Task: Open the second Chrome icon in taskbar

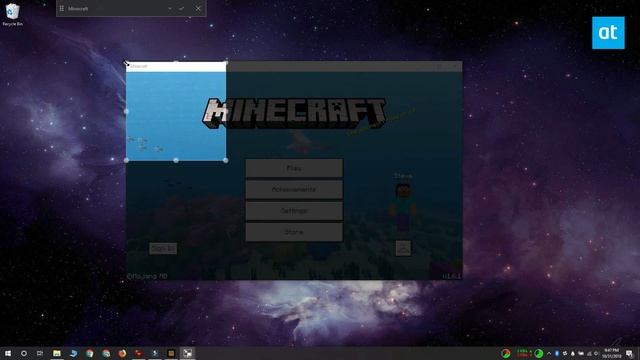Action: (106, 353)
